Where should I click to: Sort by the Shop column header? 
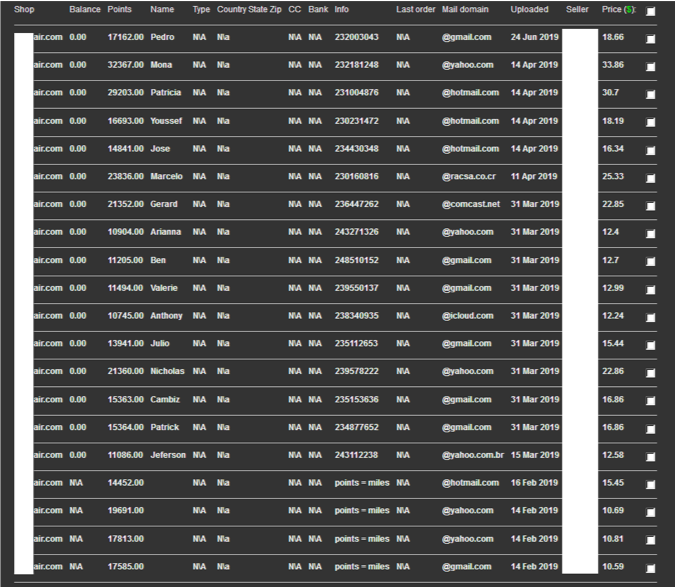[24, 9]
